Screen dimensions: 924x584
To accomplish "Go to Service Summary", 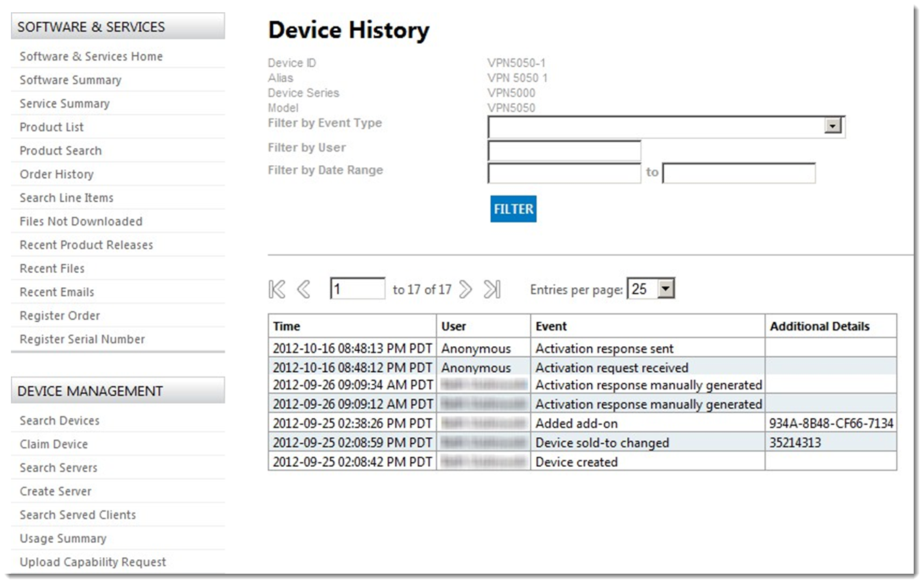I will (64, 104).
